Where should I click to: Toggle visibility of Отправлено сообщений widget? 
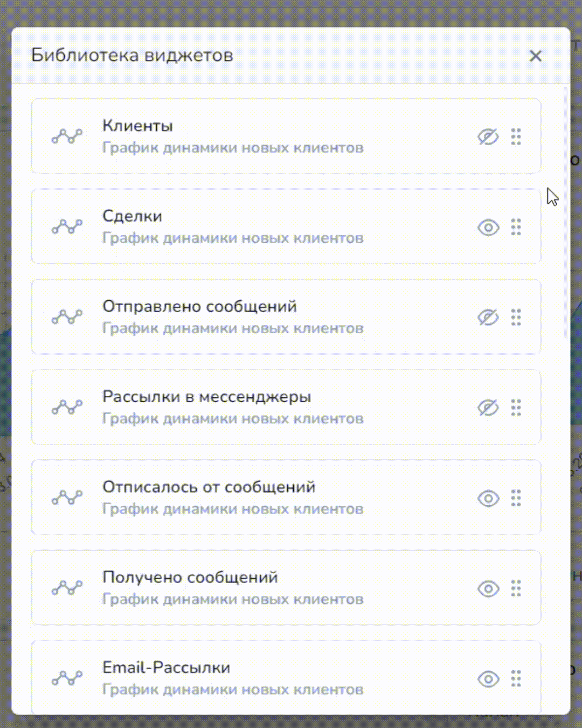[488, 318]
